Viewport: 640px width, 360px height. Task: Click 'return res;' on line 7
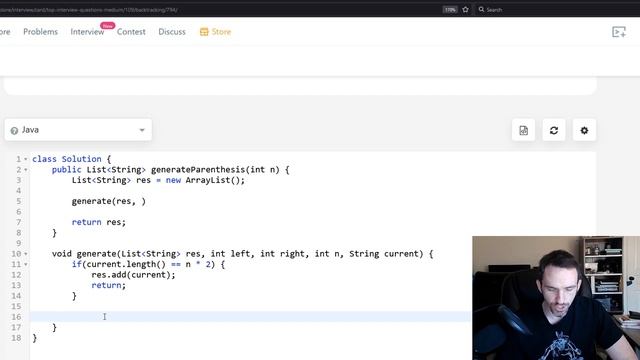click(x=99, y=222)
